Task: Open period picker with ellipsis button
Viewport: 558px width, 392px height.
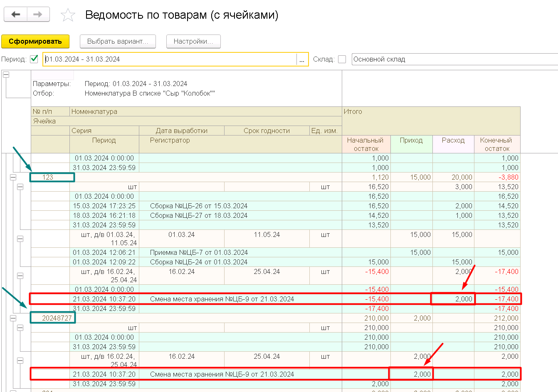Action: point(302,59)
